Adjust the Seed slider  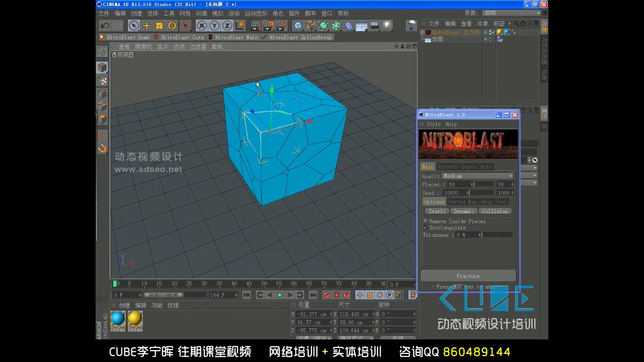click(x=481, y=193)
